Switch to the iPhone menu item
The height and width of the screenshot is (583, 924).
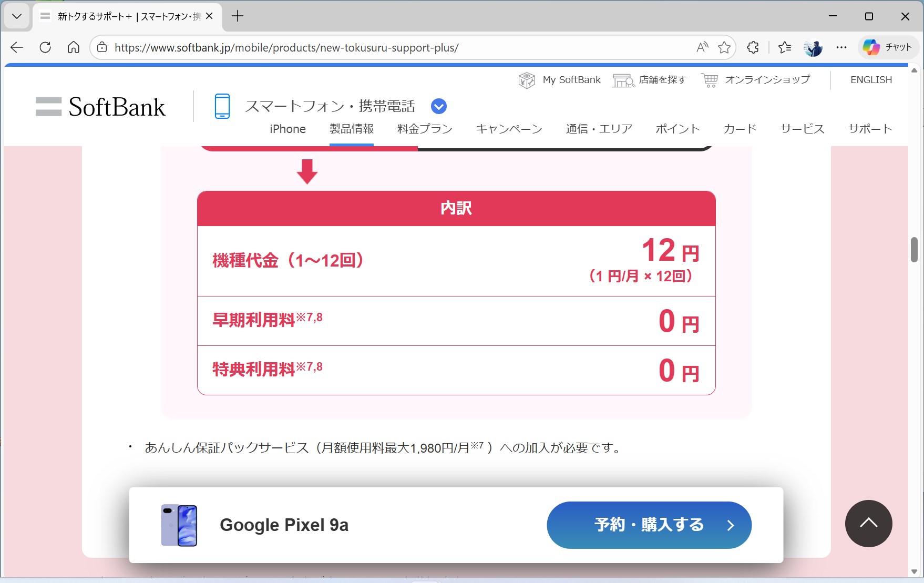[x=287, y=129]
